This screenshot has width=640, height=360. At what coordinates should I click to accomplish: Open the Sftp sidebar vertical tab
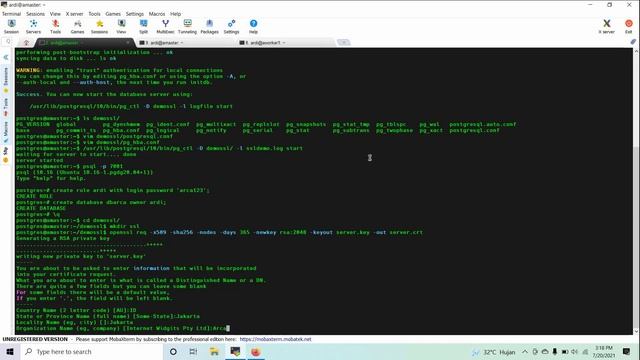[6, 155]
